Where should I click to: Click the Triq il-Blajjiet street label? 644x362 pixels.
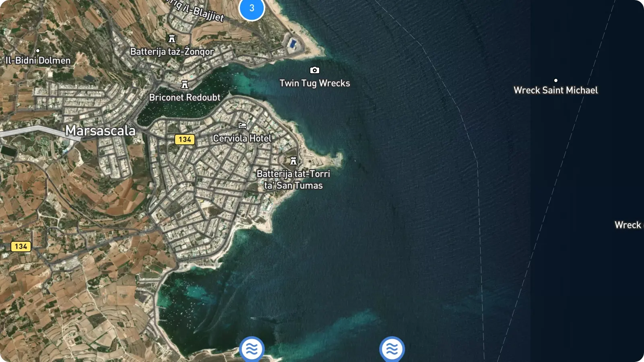click(195, 10)
